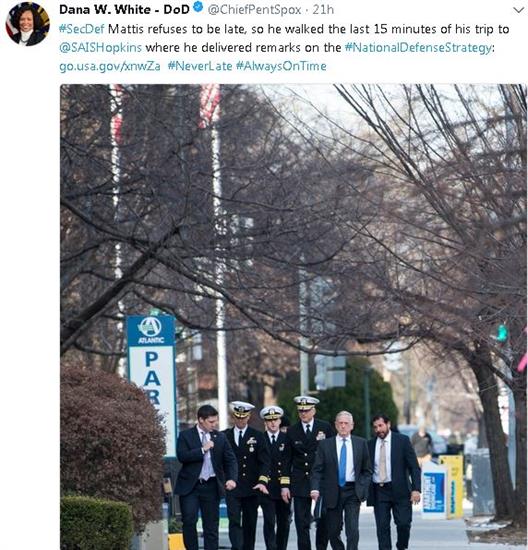
Task: Follow the #SecDef hashtag
Action: (x=82, y=29)
